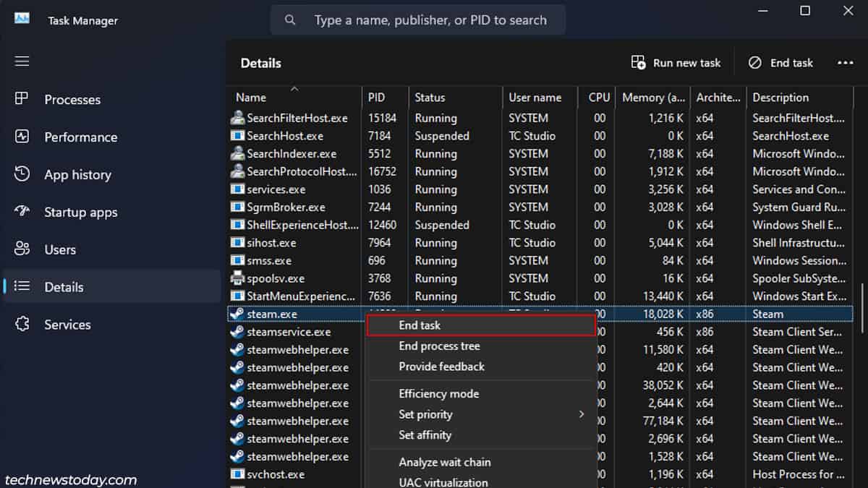Image resolution: width=868 pixels, height=488 pixels.
Task: Go to the Processes page
Action: click(112, 100)
